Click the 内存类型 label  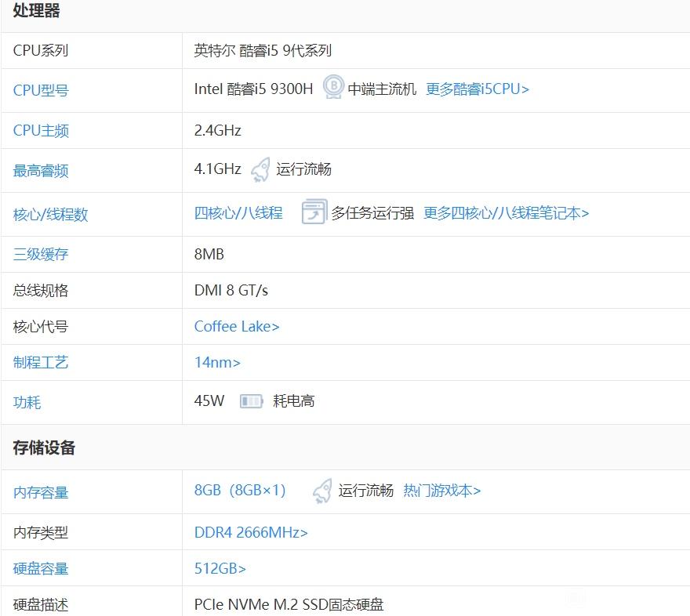click(x=41, y=532)
